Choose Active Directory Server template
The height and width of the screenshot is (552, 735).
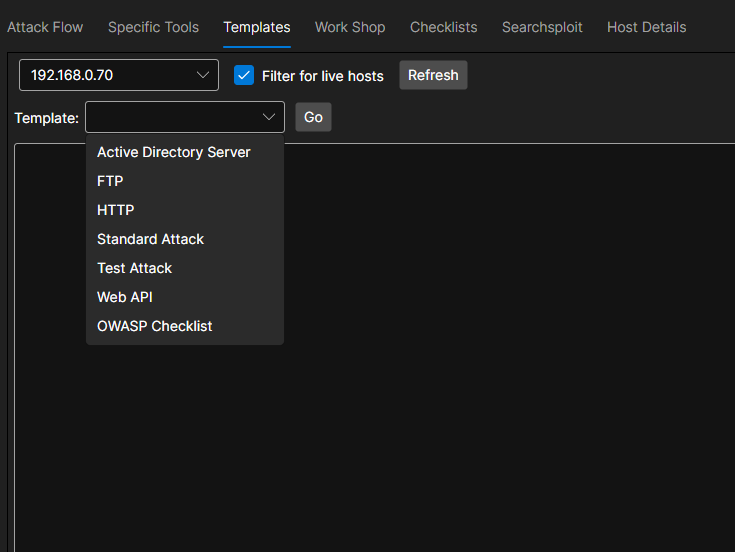pos(174,152)
